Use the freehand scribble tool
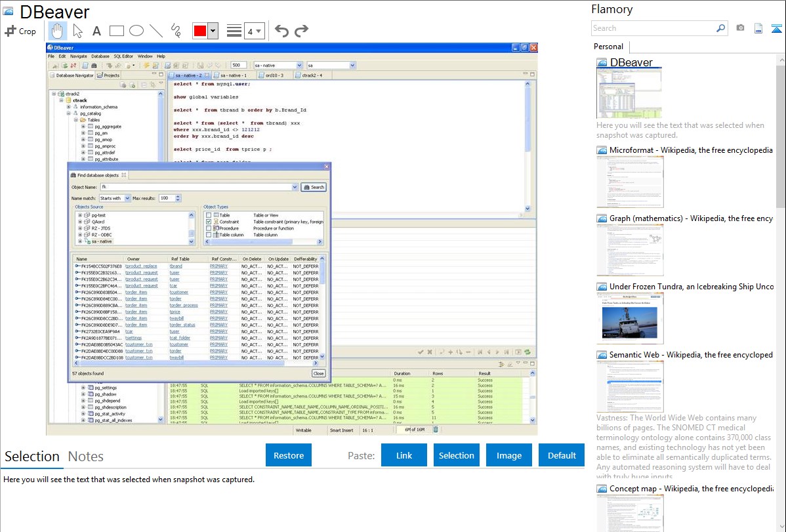 tap(175, 31)
